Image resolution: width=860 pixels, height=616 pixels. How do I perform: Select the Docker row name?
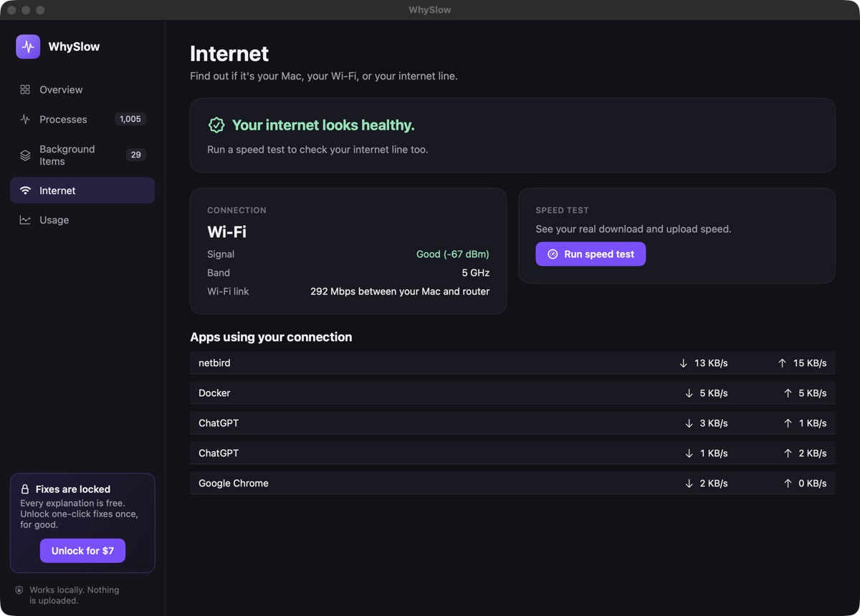[214, 393]
